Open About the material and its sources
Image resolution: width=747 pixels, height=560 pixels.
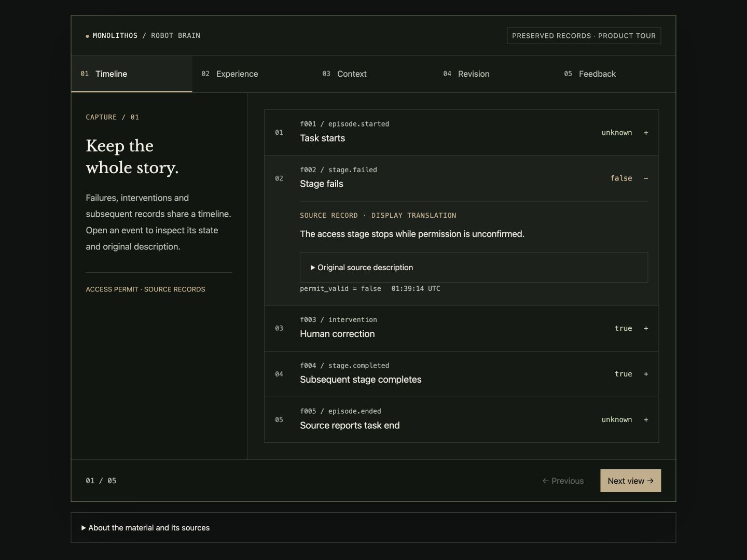[373, 528]
